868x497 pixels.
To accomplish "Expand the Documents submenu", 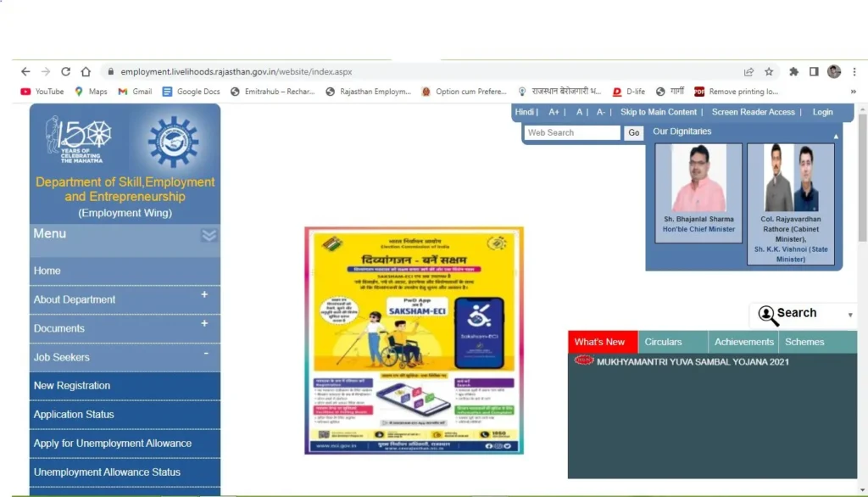I will [x=204, y=324].
